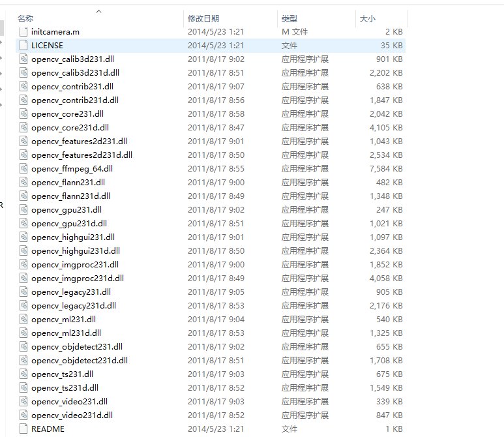Click the opencv_flann231d.dll file icon
The height and width of the screenshot is (437, 504).
click(x=23, y=196)
